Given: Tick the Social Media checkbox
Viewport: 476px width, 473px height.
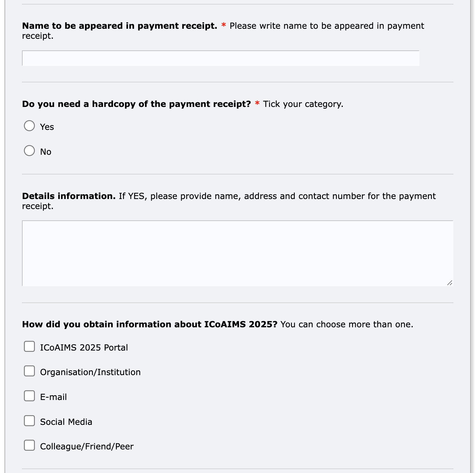Looking at the screenshot, I should pyautogui.click(x=29, y=421).
